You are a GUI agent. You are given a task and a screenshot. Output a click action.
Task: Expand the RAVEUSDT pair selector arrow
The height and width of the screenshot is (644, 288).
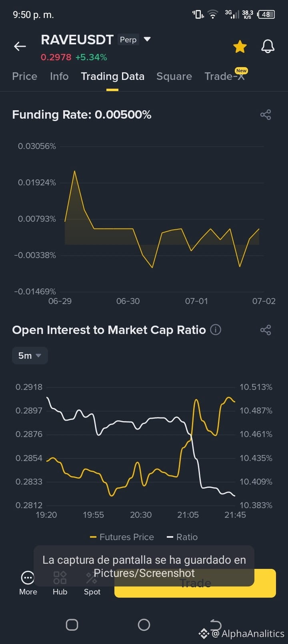tap(147, 39)
